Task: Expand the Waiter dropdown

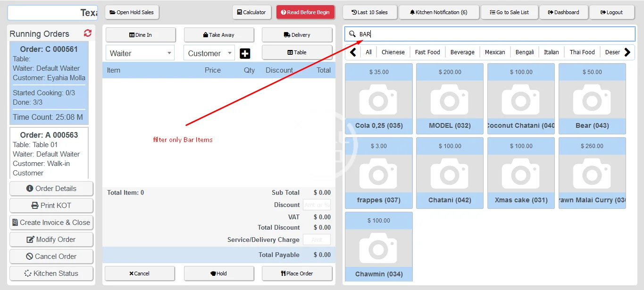Action: click(140, 53)
